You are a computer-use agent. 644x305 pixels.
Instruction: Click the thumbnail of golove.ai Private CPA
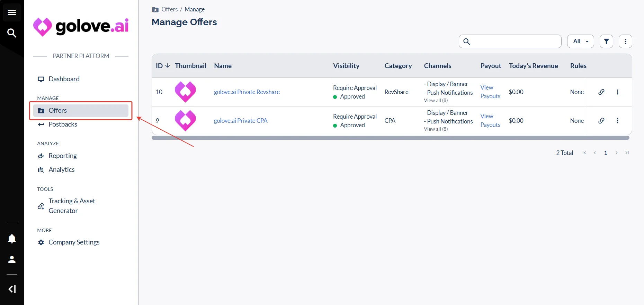(x=186, y=121)
